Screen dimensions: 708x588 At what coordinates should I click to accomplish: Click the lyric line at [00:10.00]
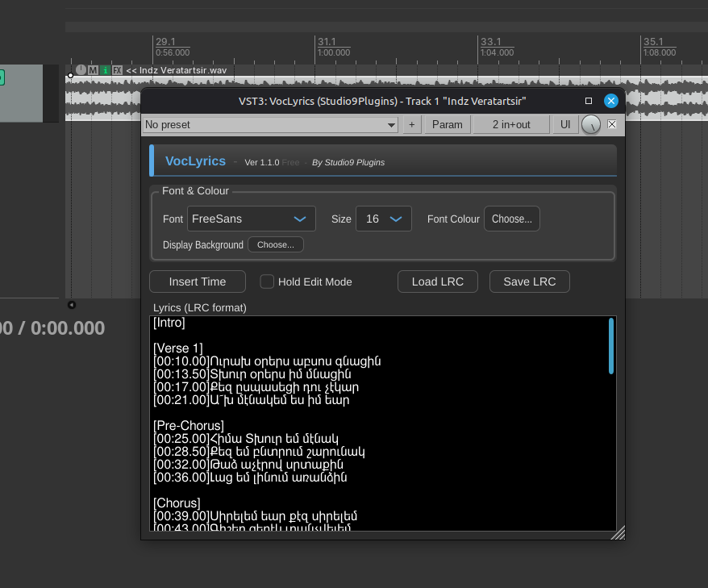tap(267, 361)
